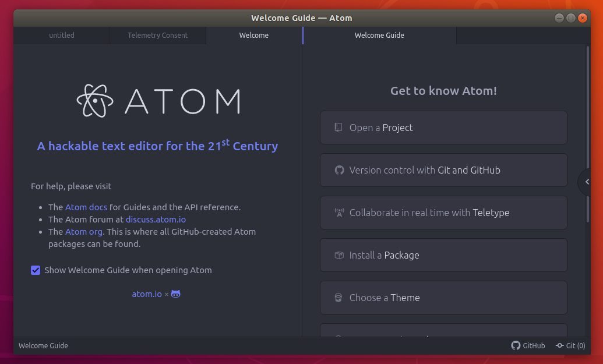
Task: Switch to the Telemetry Consent tab
Action: 158,36
